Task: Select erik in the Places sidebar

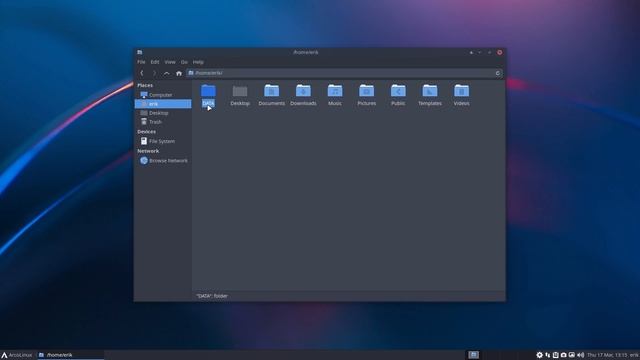Action: (163, 104)
